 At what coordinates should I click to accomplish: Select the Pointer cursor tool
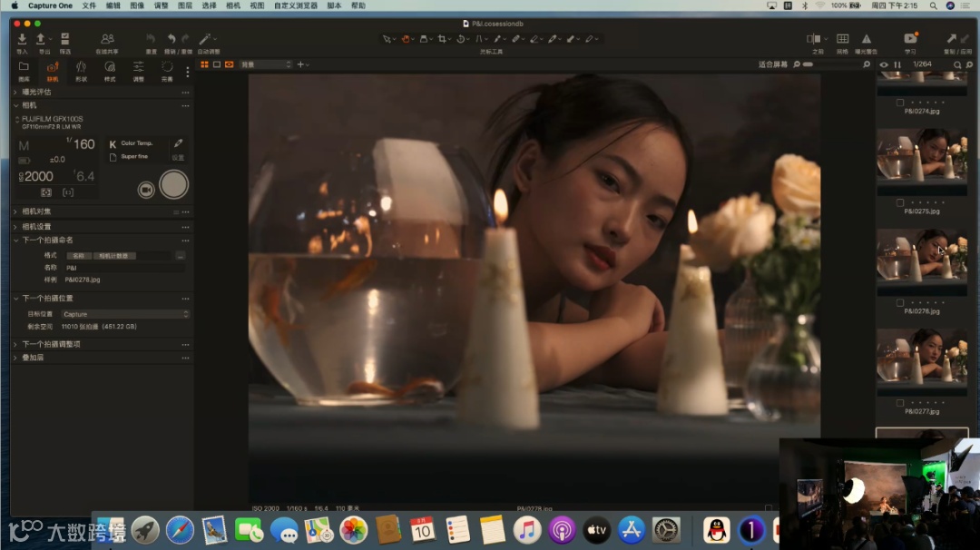click(x=387, y=39)
